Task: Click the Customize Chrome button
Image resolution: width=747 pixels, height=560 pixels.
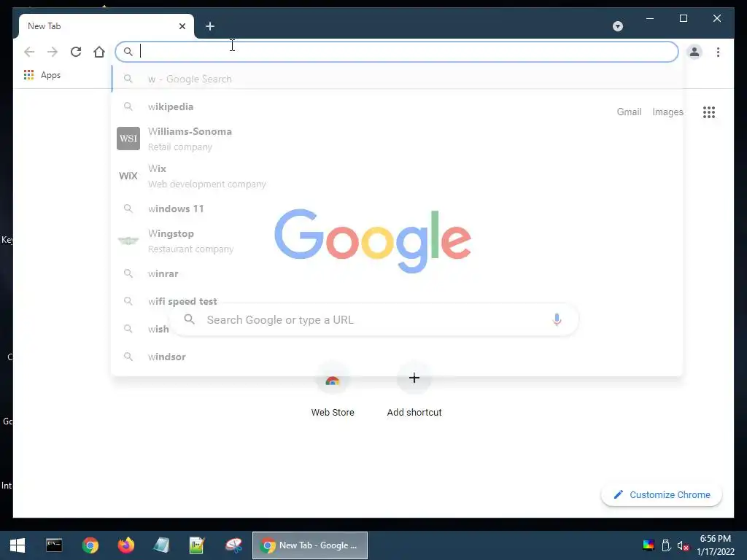Action: pos(661,495)
